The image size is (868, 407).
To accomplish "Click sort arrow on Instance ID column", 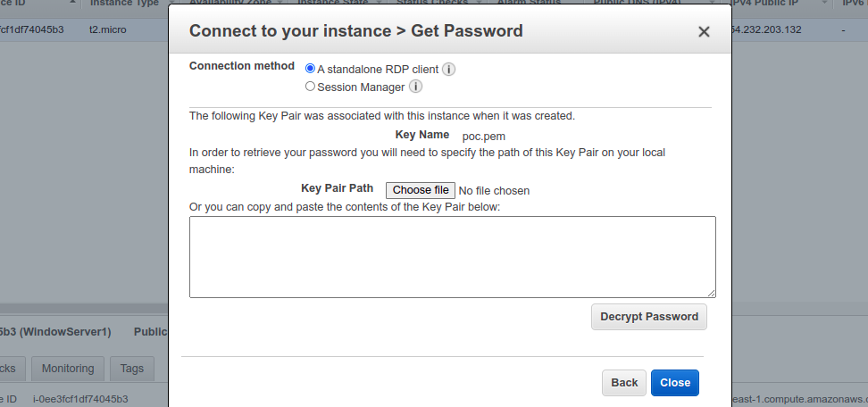I will tap(72, 2).
